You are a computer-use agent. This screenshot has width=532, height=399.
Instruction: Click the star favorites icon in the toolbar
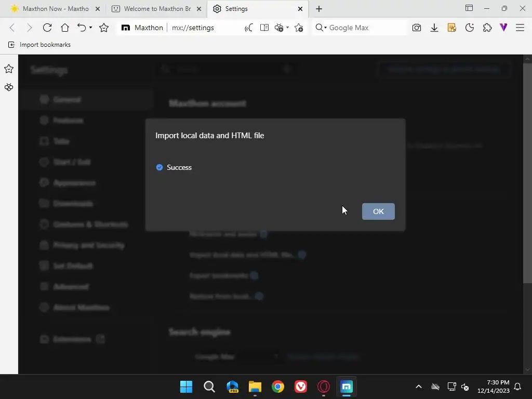[x=104, y=28]
